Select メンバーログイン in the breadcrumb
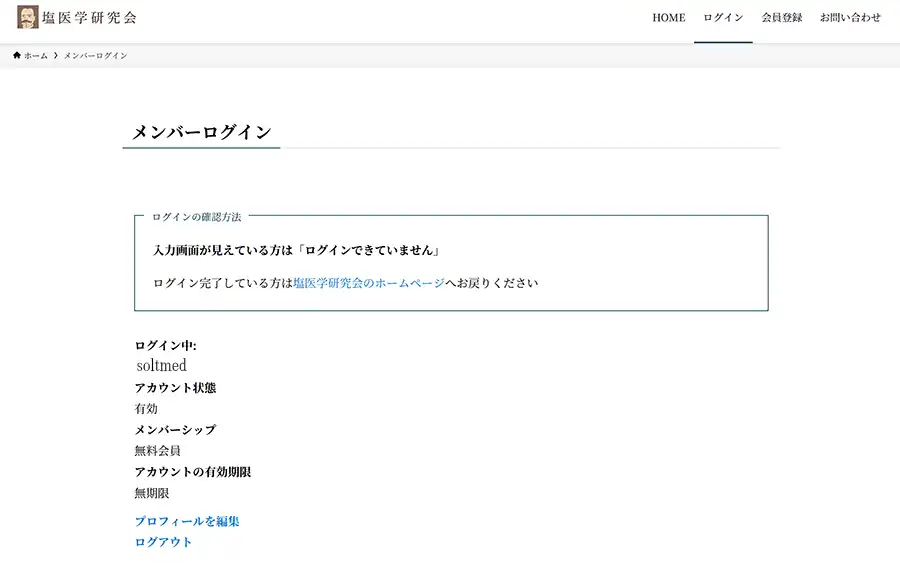The width and height of the screenshot is (900, 573). click(96, 56)
